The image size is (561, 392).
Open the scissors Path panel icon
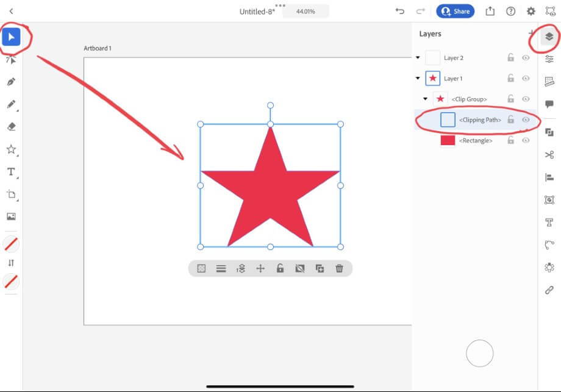pyautogui.click(x=549, y=155)
